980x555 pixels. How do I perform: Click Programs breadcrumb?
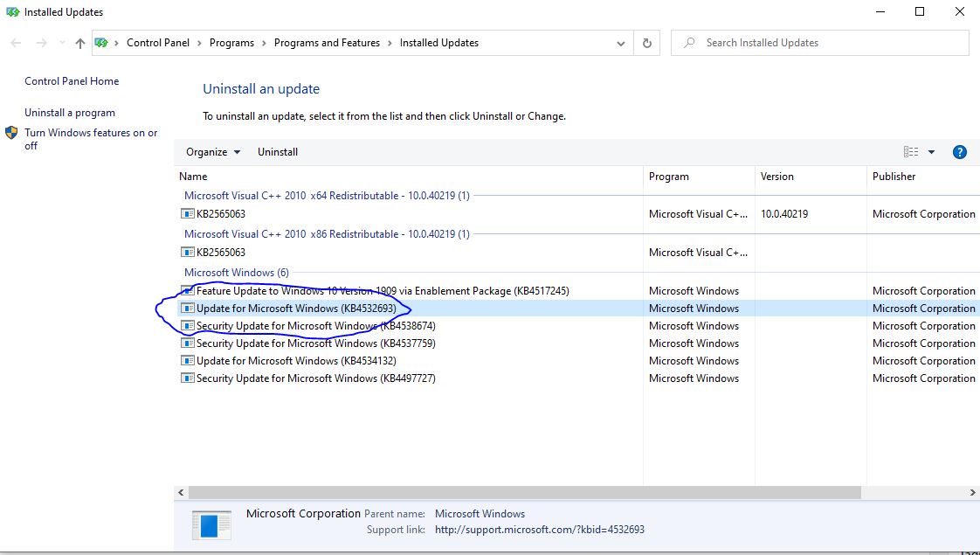click(x=231, y=43)
